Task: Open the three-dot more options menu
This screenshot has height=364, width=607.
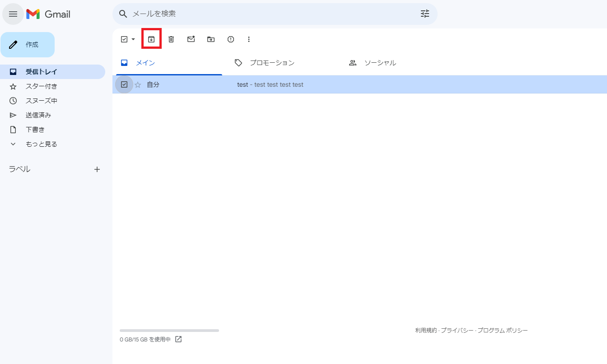Action: (x=249, y=39)
